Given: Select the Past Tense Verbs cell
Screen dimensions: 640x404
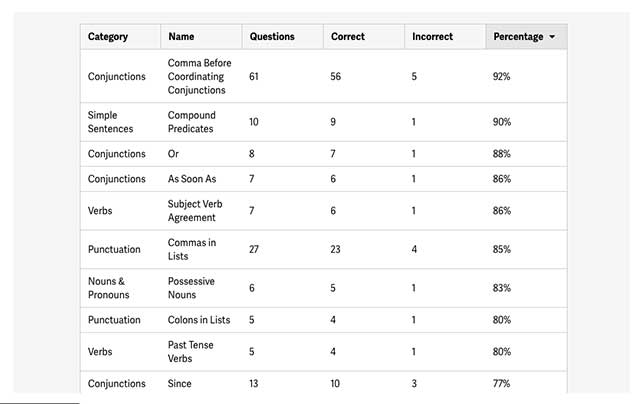Looking at the screenshot, I should (190, 351).
